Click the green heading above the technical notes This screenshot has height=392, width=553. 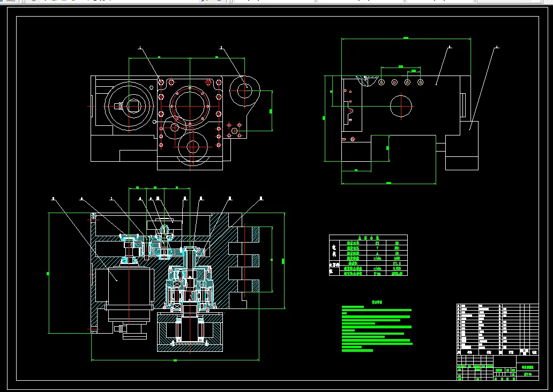click(377, 302)
